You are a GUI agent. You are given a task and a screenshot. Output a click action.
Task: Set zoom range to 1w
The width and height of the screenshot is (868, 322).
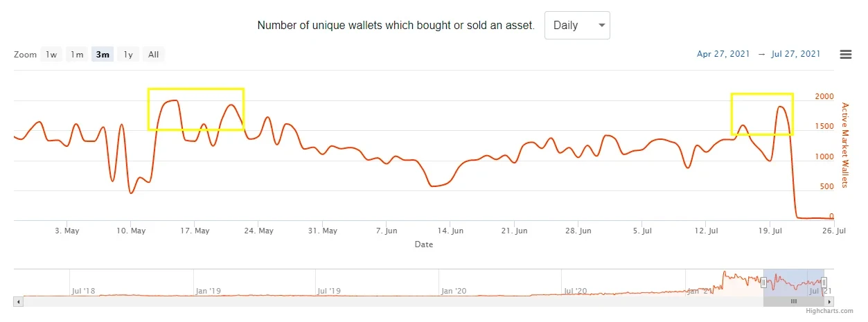pos(51,55)
